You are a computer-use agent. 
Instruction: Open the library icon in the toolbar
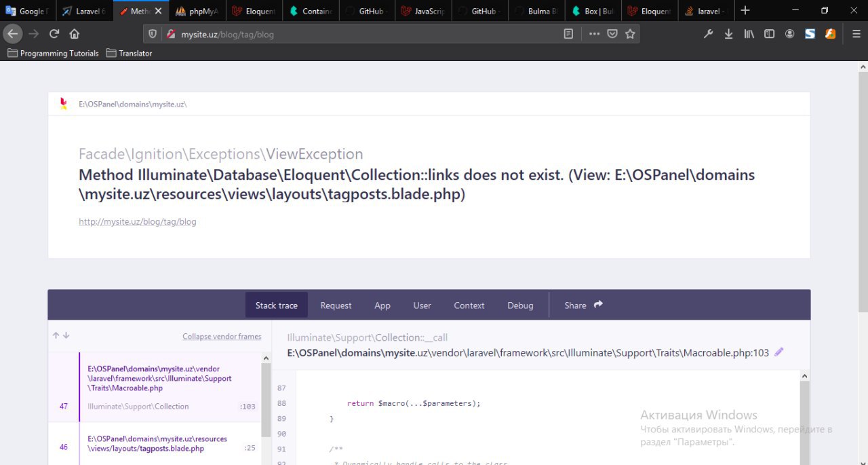coord(749,34)
